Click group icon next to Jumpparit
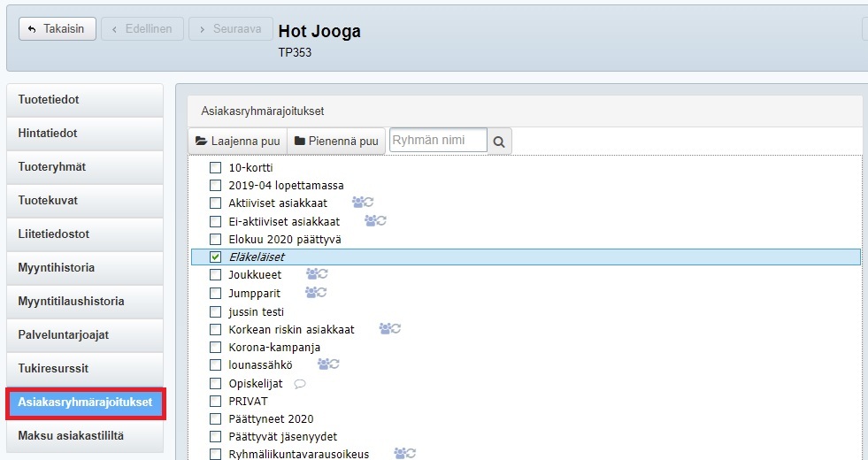The width and height of the screenshot is (868, 460). point(316,292)
